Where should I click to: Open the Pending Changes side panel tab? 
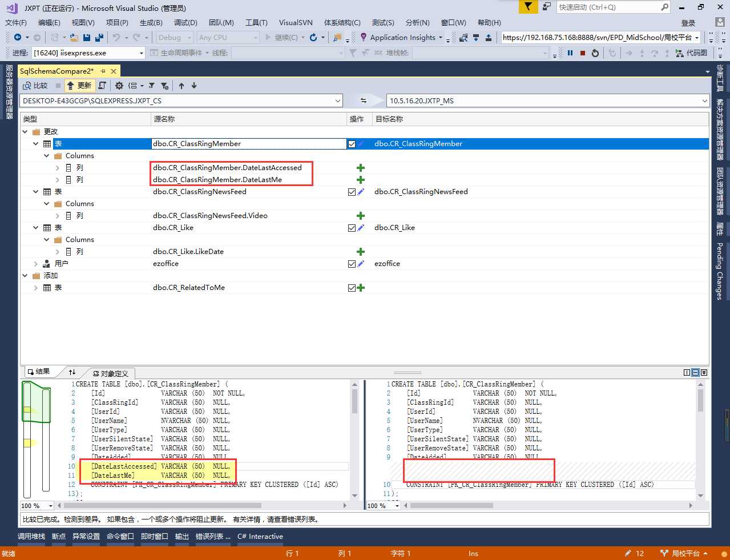pyautogui.click(x=720, y=271)
